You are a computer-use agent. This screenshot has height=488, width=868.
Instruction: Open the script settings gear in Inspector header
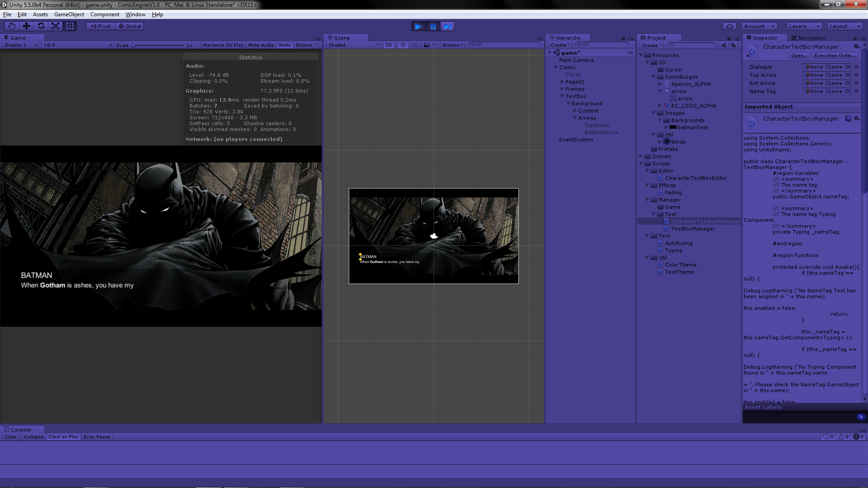point(856,47)
